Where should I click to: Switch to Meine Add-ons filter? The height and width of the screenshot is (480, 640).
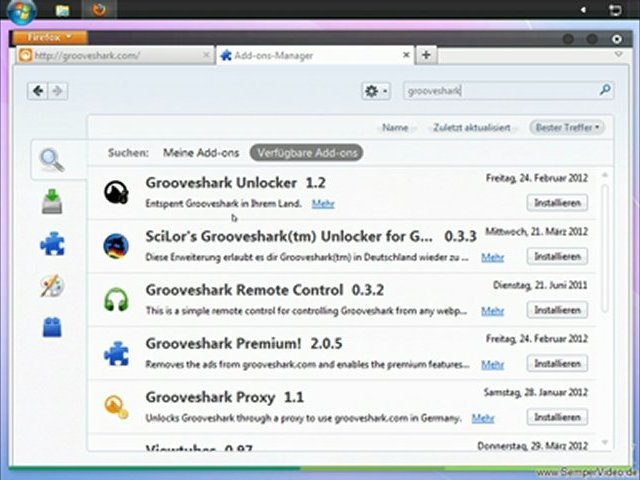point(201,153)
